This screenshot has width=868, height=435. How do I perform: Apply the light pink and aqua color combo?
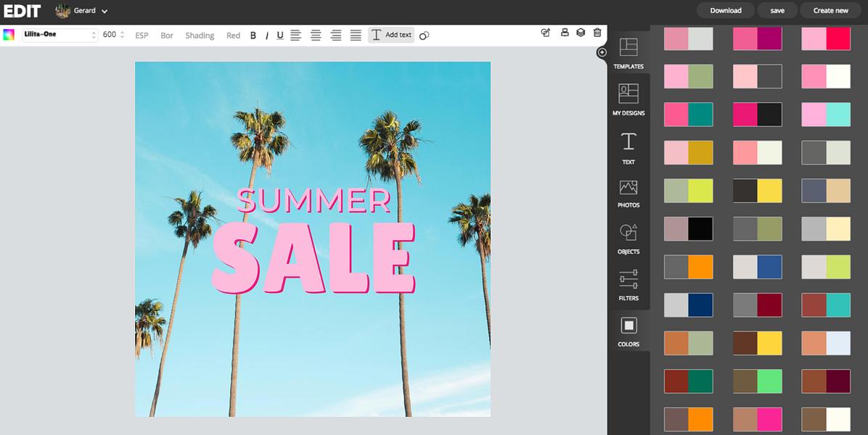[x=826, y=115]
